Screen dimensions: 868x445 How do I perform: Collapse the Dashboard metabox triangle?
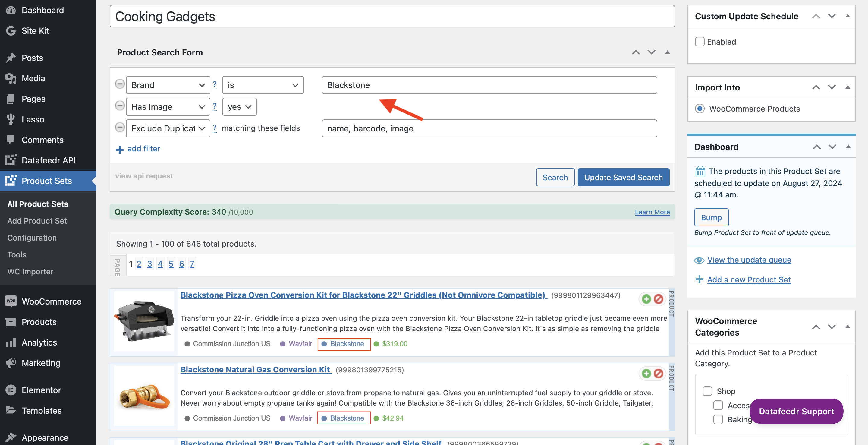tap(848, 147)
